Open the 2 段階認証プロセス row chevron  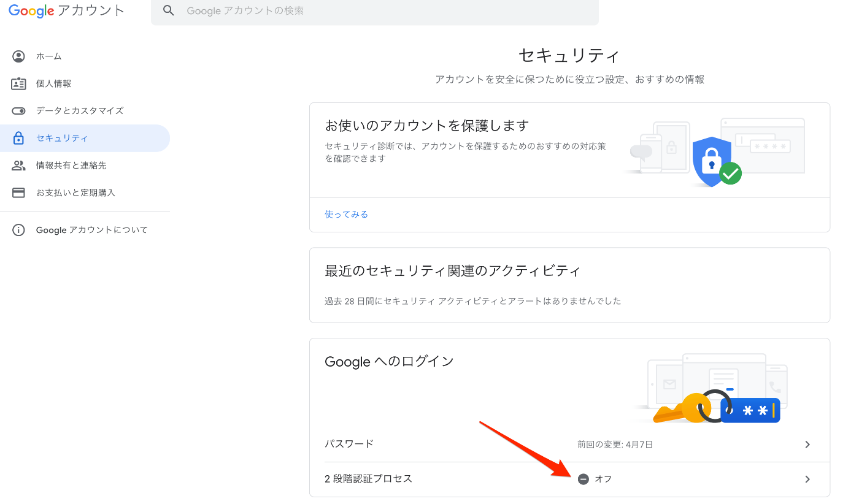[x=807, y=479]
